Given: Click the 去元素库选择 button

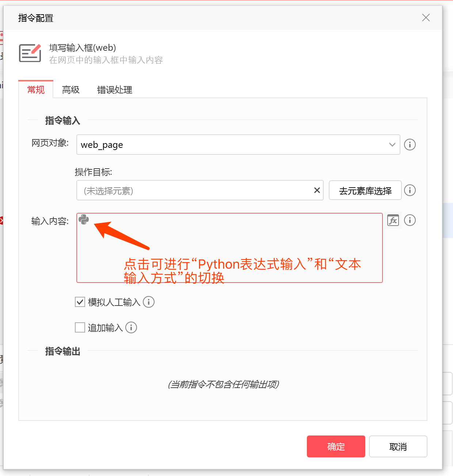Looking at the screenshot, I should 365,190.
